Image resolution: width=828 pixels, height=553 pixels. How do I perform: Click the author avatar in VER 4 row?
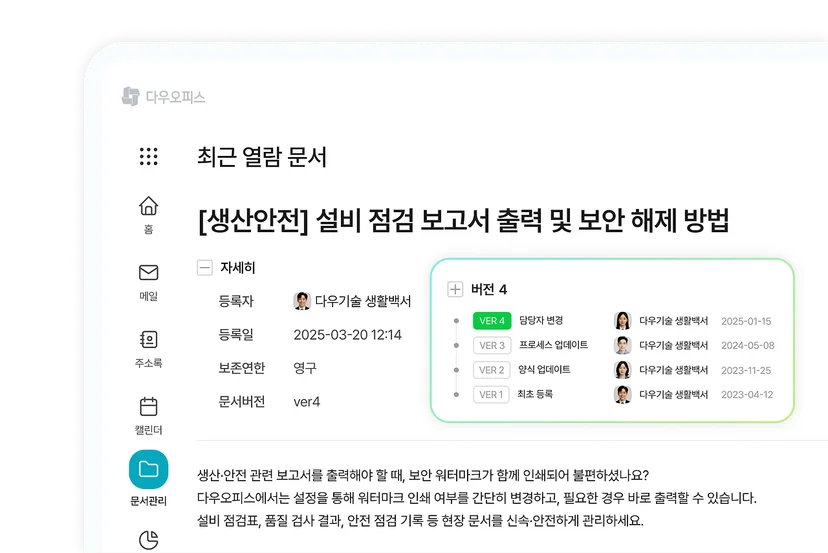point(623,321)
